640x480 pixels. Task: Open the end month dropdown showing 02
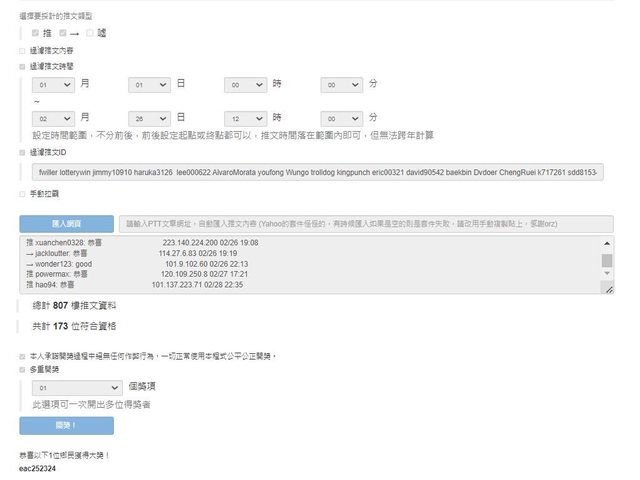pos(53,117)
